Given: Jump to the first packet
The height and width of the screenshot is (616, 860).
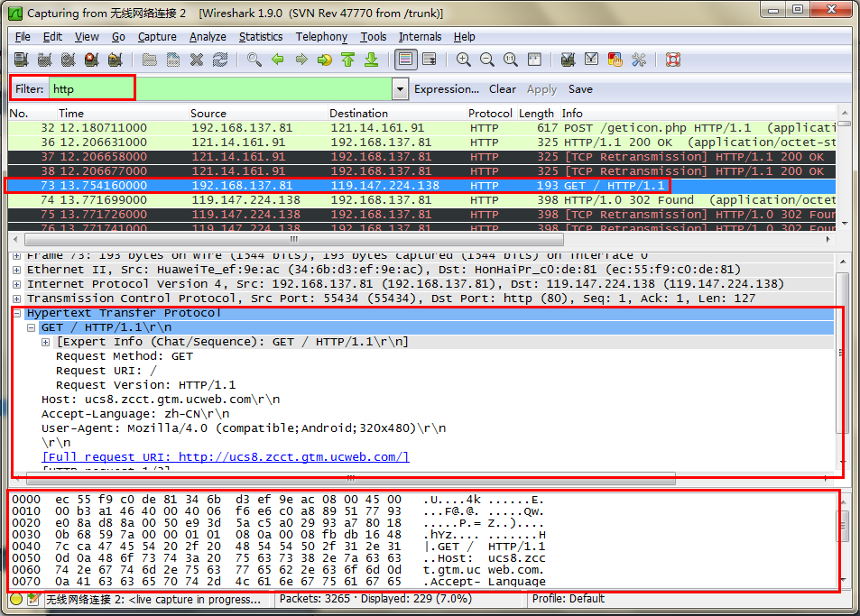Looking at the screenshot, I should 347,60.
